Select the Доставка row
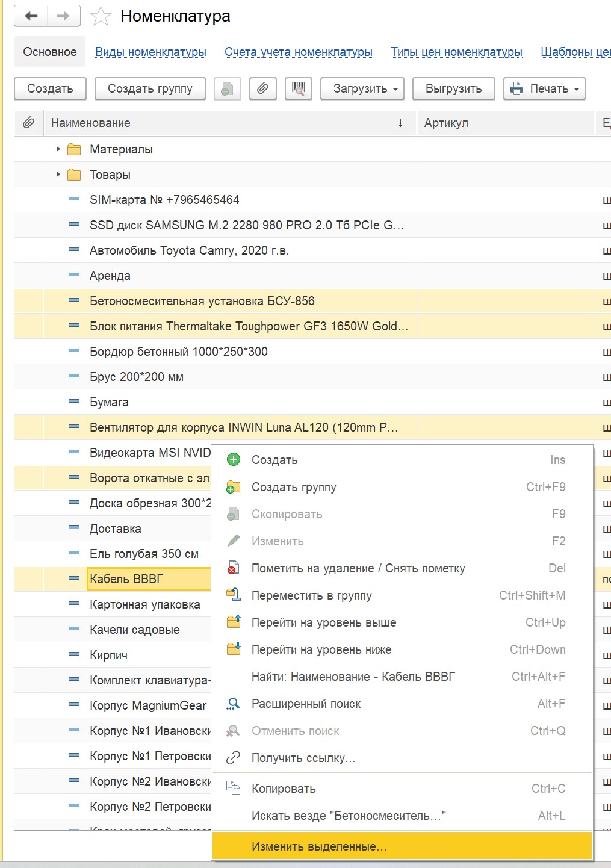Screen dimensions: 611x868 113,529
